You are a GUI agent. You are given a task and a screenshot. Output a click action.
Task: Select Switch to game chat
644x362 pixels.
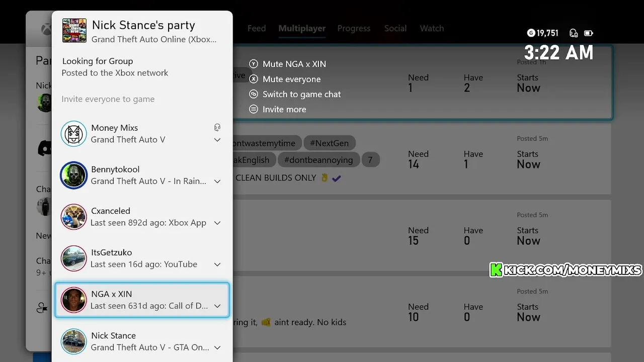tap(301, 95)
